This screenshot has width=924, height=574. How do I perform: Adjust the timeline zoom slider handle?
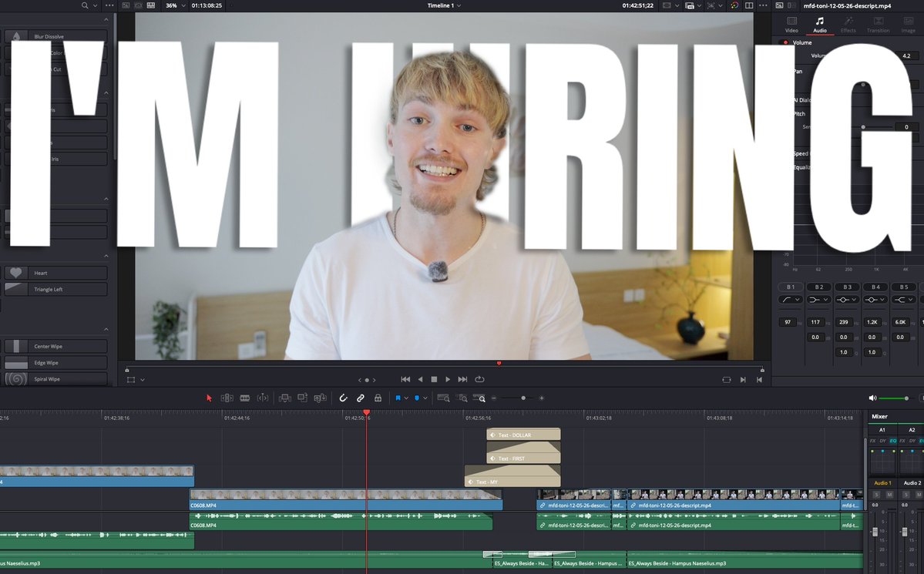coord(523,398)
